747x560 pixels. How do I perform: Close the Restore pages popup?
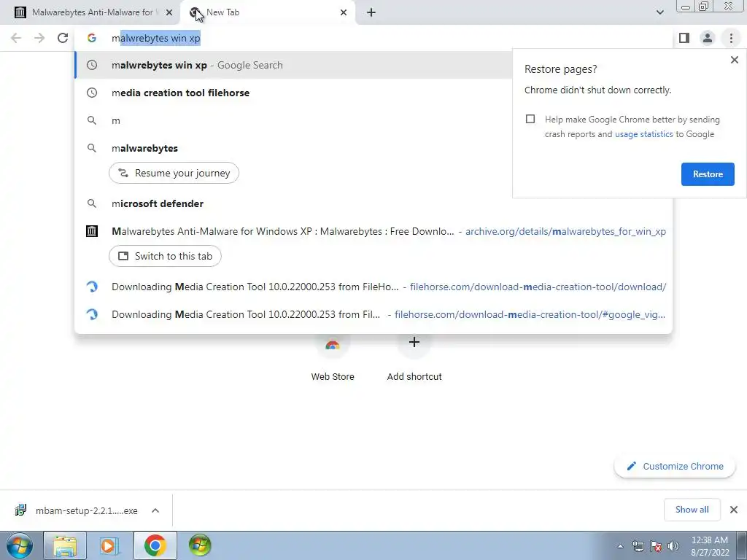734,60
